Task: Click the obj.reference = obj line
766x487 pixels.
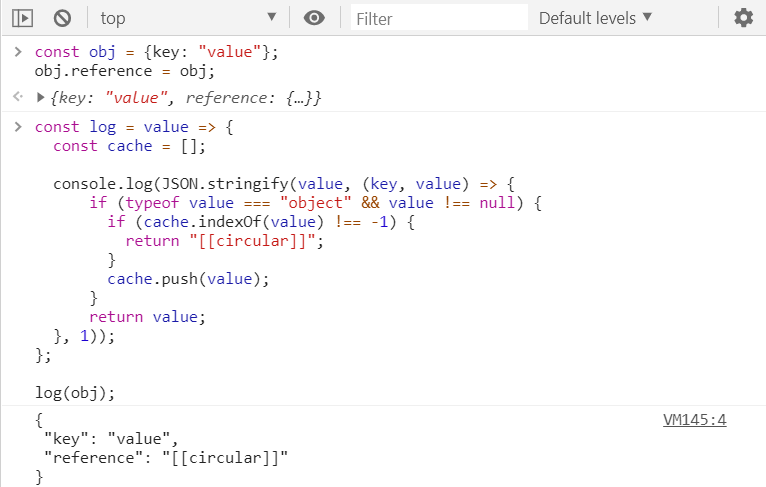Action: 125,71
